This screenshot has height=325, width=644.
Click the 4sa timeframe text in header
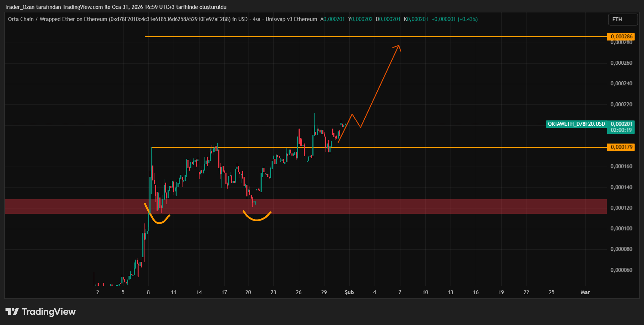pyautogui.click(x=256, y=19)
